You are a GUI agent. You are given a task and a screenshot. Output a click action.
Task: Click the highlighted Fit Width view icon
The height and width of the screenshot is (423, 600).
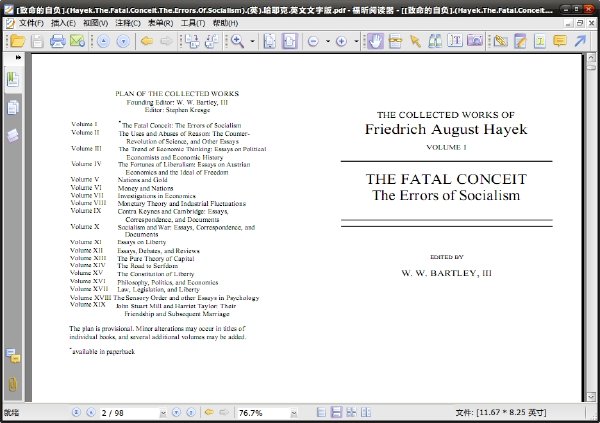pos(290,41)
